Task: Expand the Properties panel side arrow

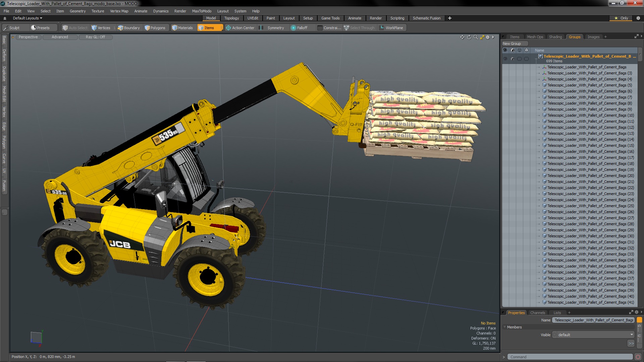Action: pos(641,312)
